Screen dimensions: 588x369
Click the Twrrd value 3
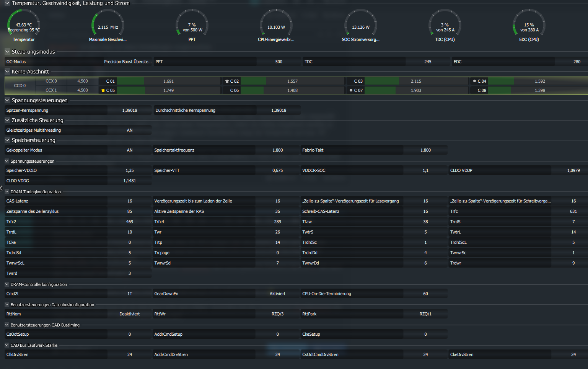coord(130,273)
